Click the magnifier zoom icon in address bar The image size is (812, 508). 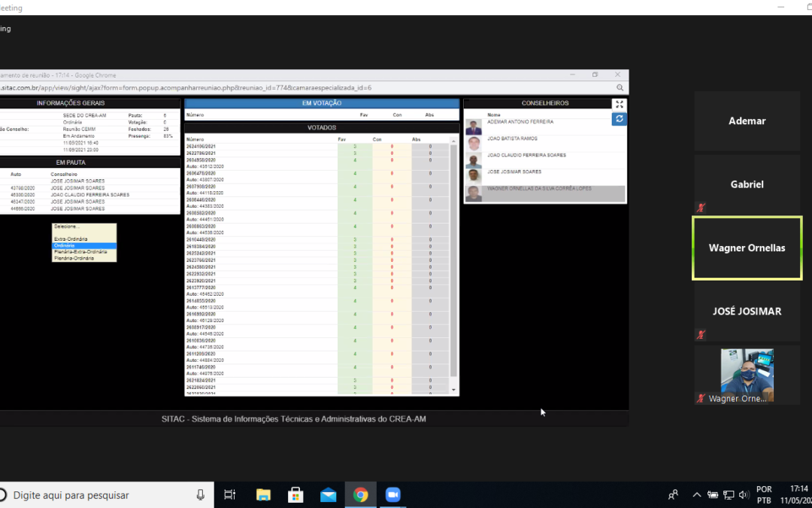tap(620, 87)
